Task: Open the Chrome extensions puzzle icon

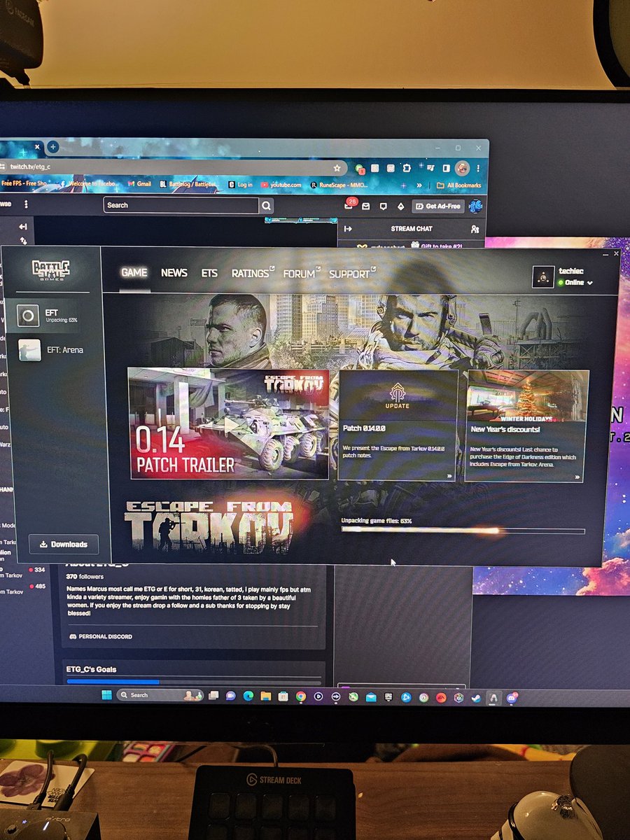Action: pos(406,169)
